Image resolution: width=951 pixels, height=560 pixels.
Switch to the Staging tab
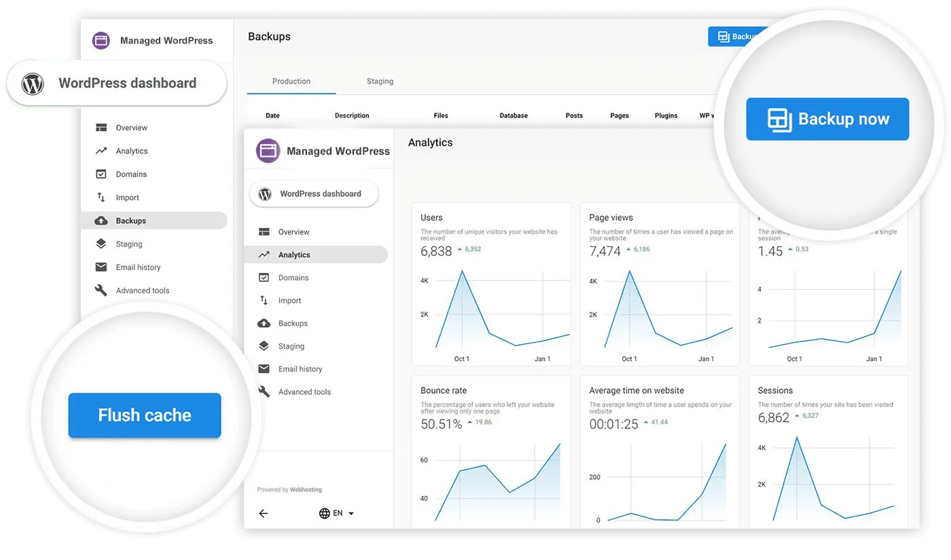(x=380, y=81)
